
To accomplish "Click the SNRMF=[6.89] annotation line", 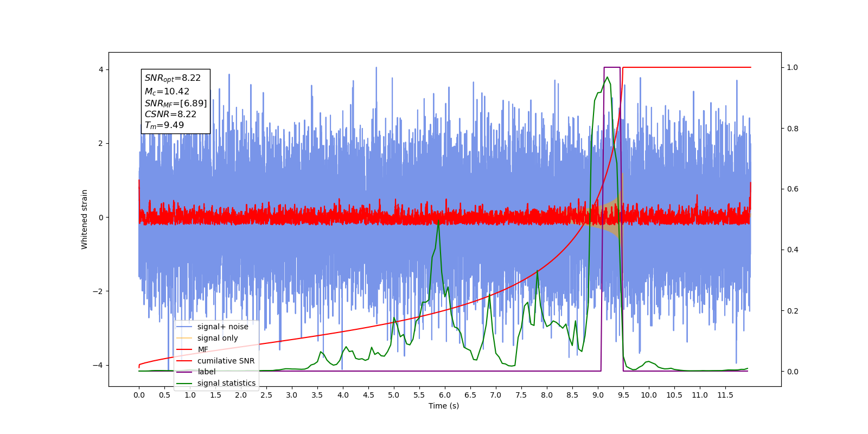I will [x=176, y=103].
